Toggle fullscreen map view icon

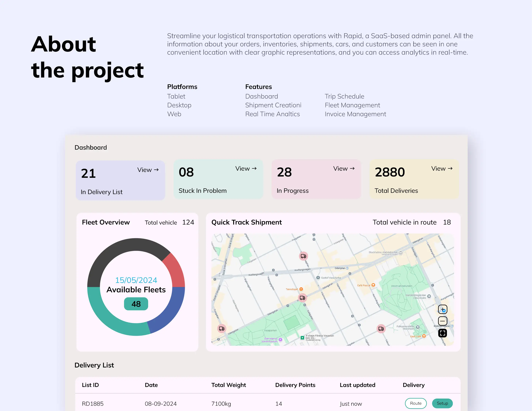click(x=442, y=333)
